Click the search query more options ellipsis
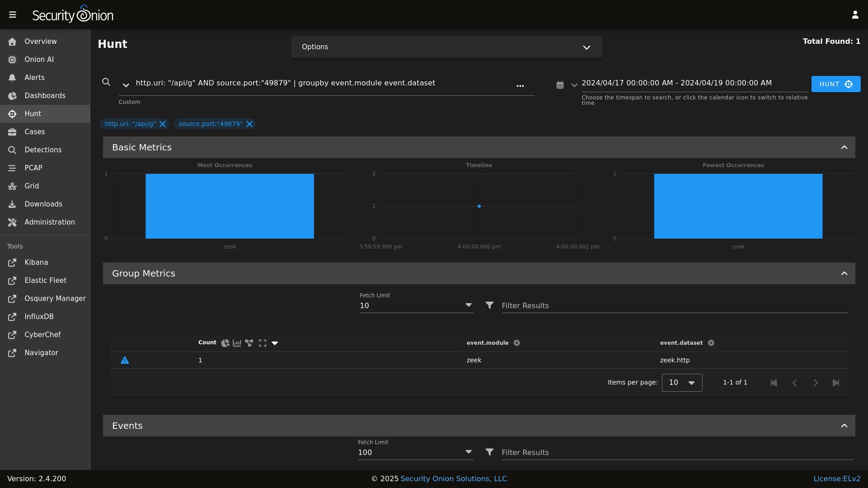 521,85
